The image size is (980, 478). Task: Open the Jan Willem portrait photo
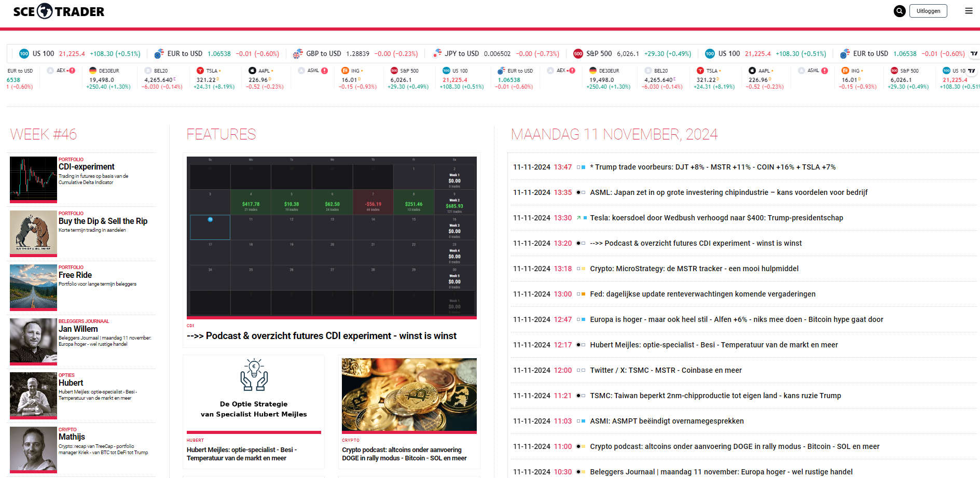(x=33, y=341)
